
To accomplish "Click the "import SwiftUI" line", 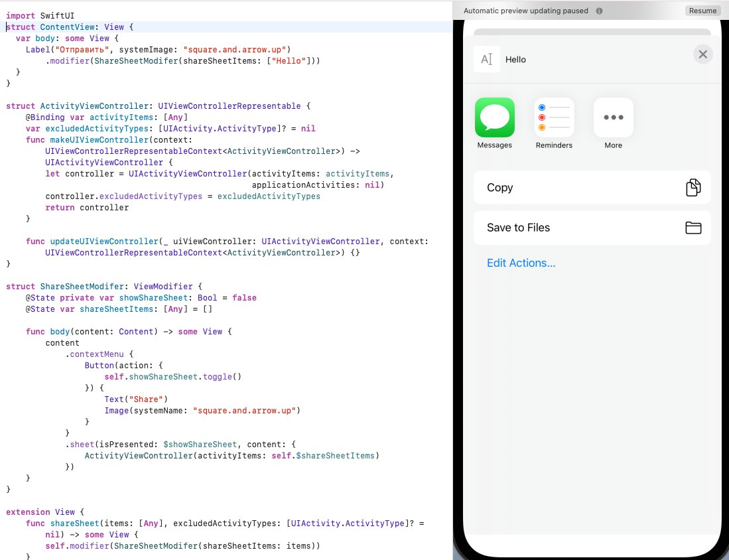I will coord(40,16).
